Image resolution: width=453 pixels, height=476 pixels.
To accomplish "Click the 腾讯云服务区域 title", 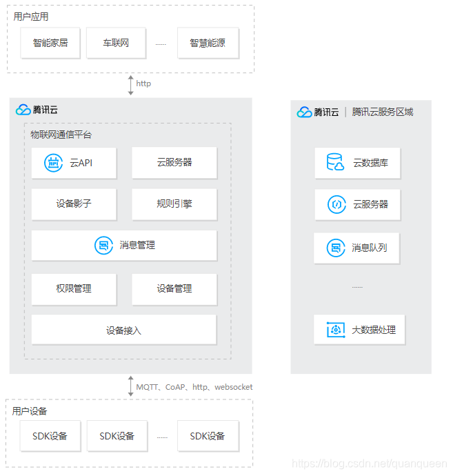I will pos(383,112).
